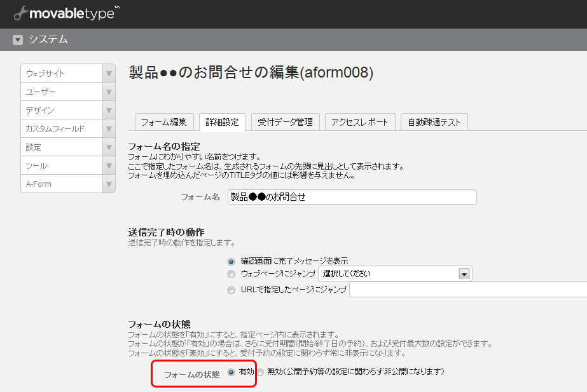The width and height of the screenshot is (587, 392).
Task: Set form status to 有効
Action: 231,372
